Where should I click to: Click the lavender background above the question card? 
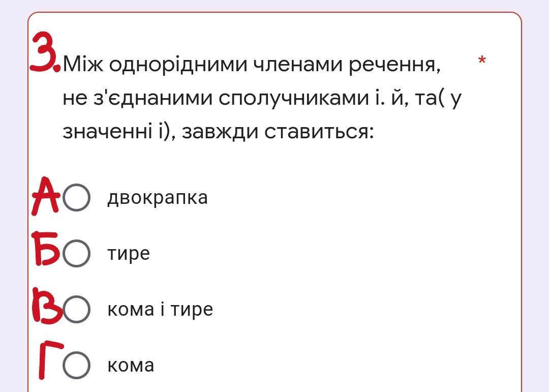[x=274, y=5]
